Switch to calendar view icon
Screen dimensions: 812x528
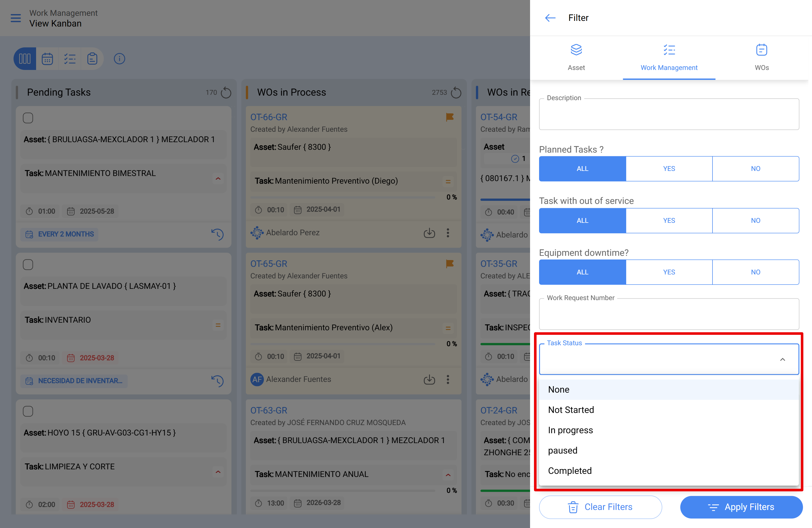[47, 59]
